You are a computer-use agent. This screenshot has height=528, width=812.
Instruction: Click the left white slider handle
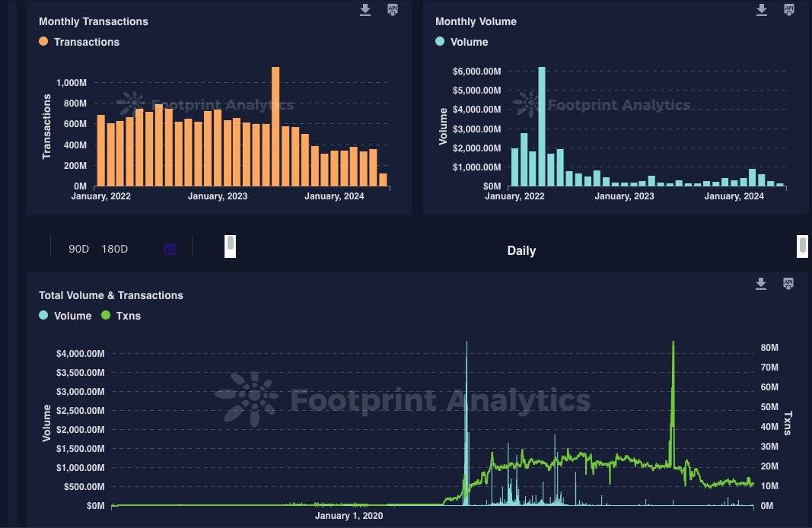point(231,247)
